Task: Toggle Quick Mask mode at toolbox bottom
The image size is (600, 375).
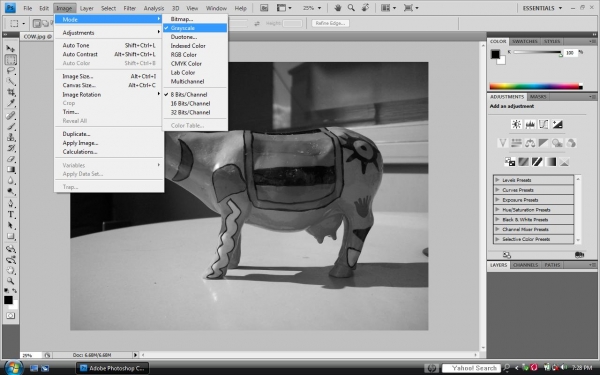Action: [10, 316]
